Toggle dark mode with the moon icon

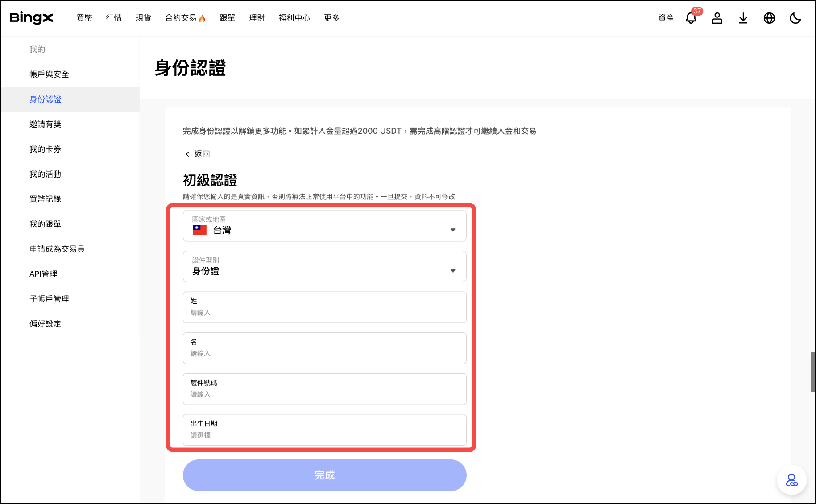(795, 18)
